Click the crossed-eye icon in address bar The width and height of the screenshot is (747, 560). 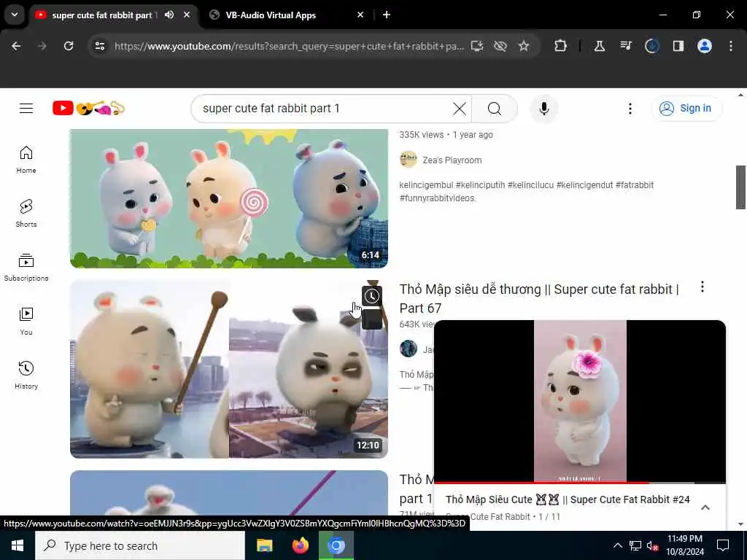tap(500, 46)
